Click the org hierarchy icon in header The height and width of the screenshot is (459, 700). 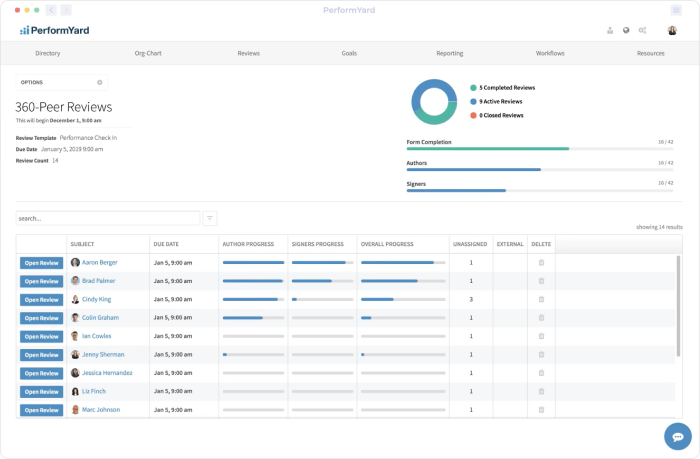point(610,30)
